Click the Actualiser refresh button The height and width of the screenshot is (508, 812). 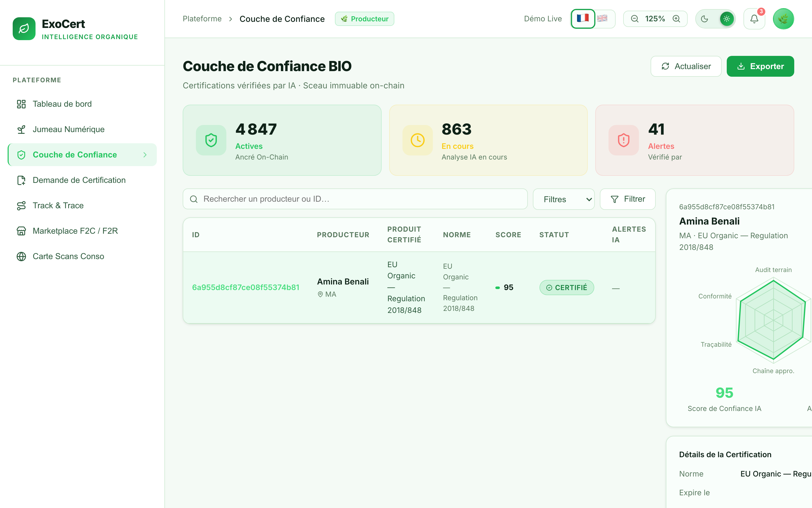point(686,66)
